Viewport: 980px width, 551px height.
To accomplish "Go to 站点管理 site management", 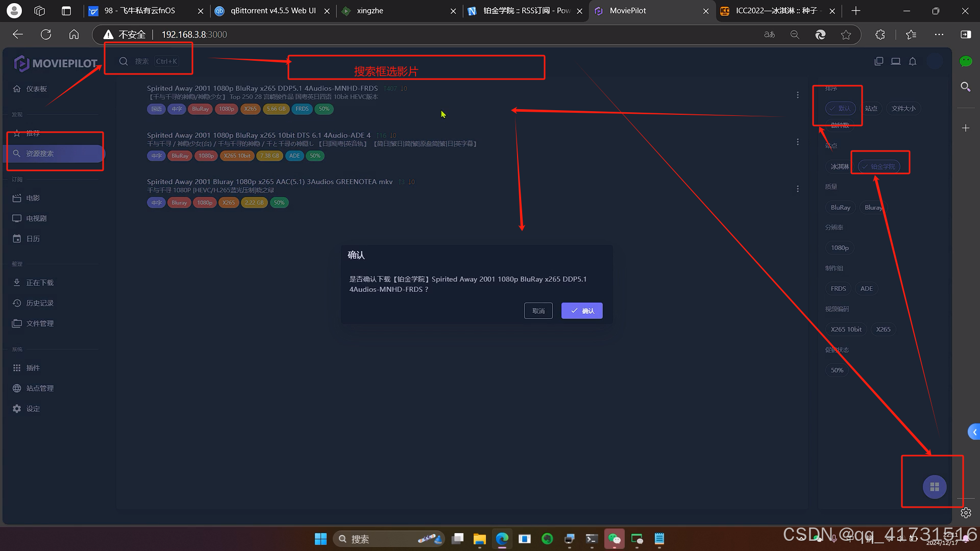I will click(40, 388).
